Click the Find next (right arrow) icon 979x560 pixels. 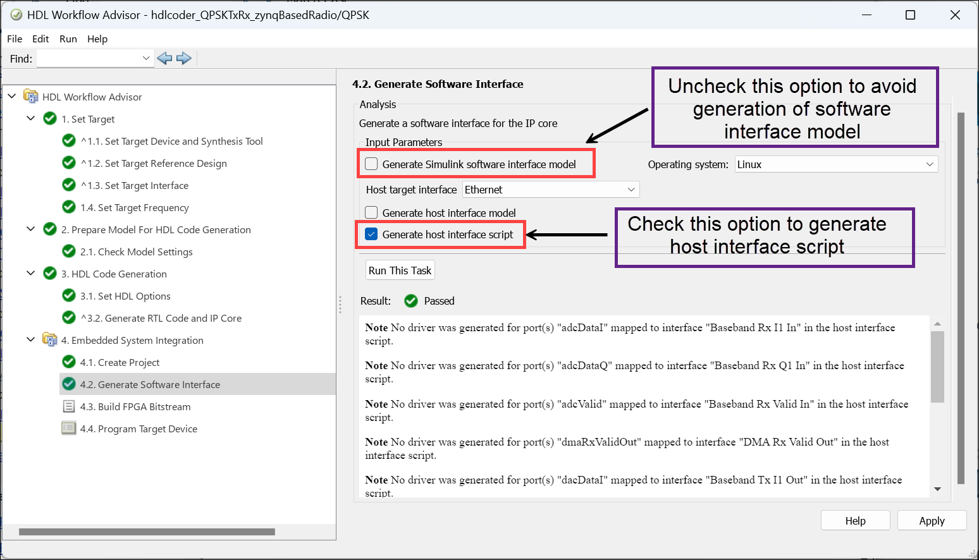tap(184, 59)
